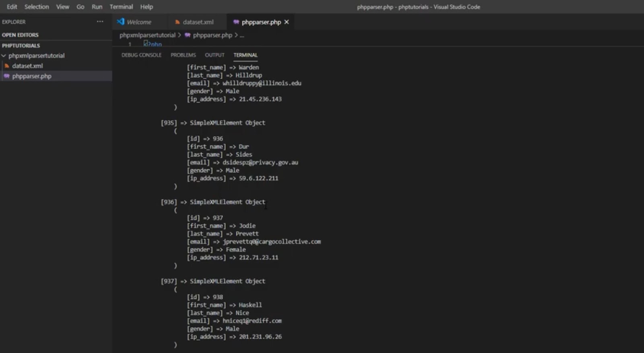This screenshot has width=644, height=353.
Task: Close the phpparser.php tab
Action: click(287, 22)
